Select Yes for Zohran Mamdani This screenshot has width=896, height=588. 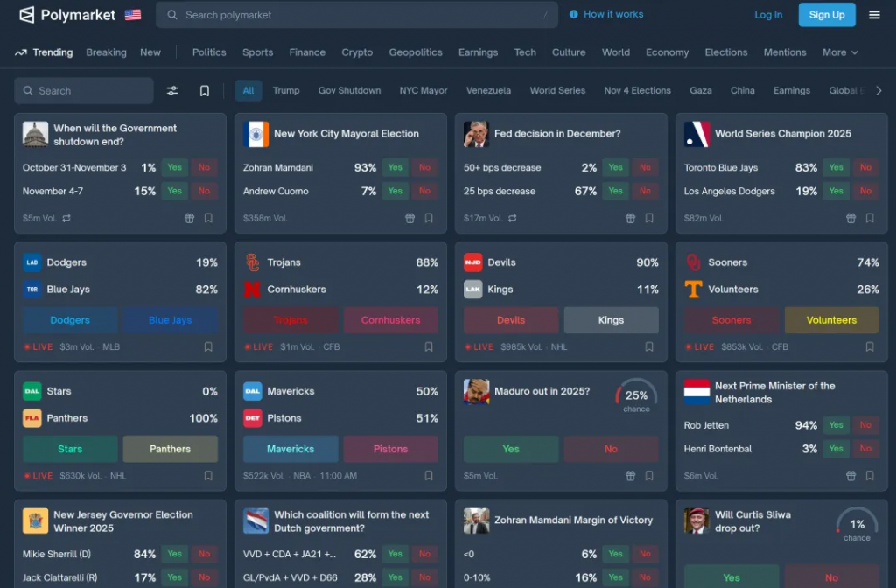coord(395,167)
